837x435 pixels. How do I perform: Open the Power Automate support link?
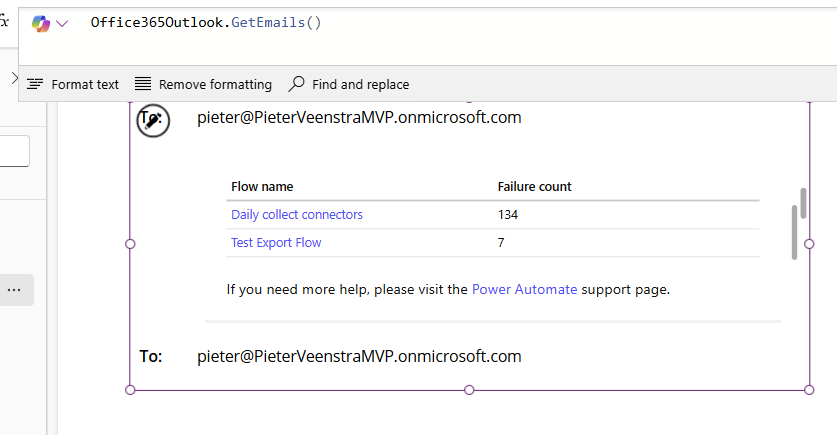pos(524,289)
